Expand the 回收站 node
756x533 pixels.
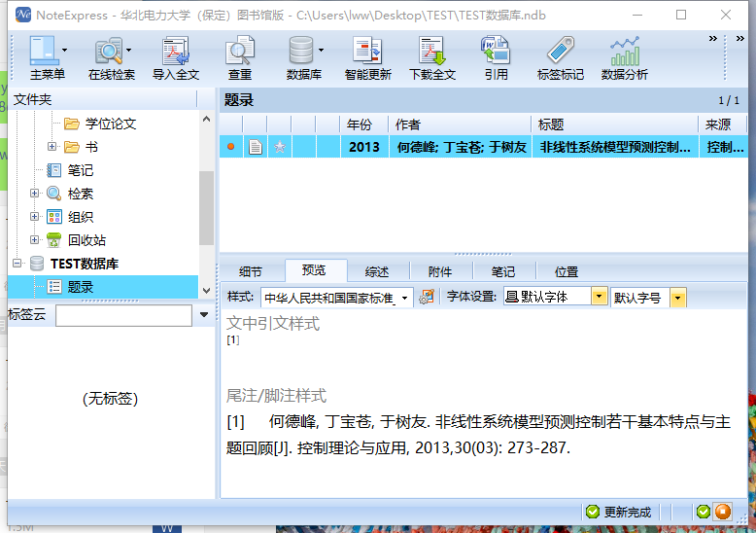[x=34, y=239]
